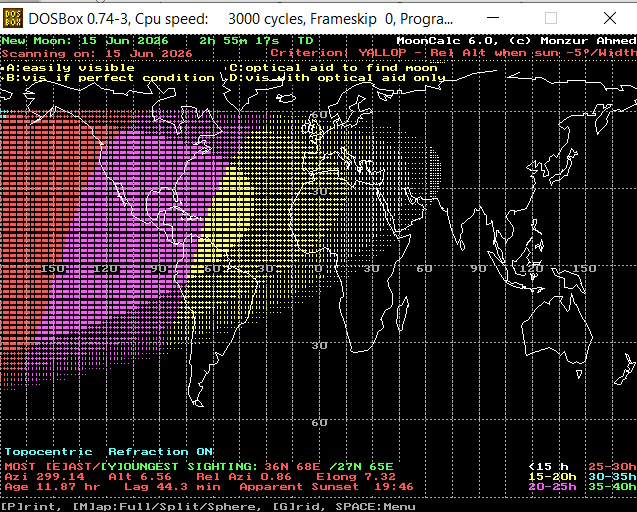Click the Rel Azi 0.86 value
Image resolution: width=637 pixels, height=512 pixels.
coord(244,477)
